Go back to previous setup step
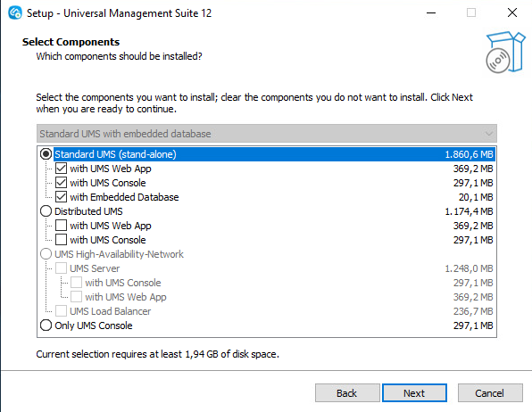This screenshot has width=532, height=412. tap(347, 393)
